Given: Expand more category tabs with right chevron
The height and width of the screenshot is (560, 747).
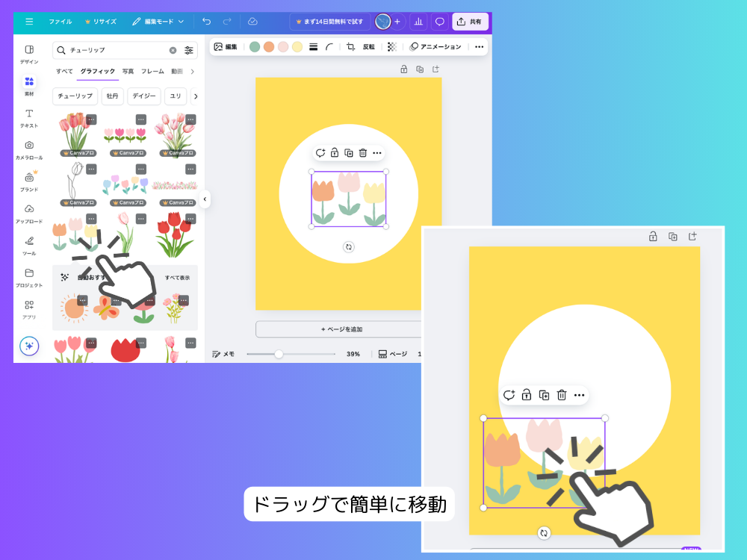Looking at the screenshot, I should pyautogui.click(x=193, y=72).
